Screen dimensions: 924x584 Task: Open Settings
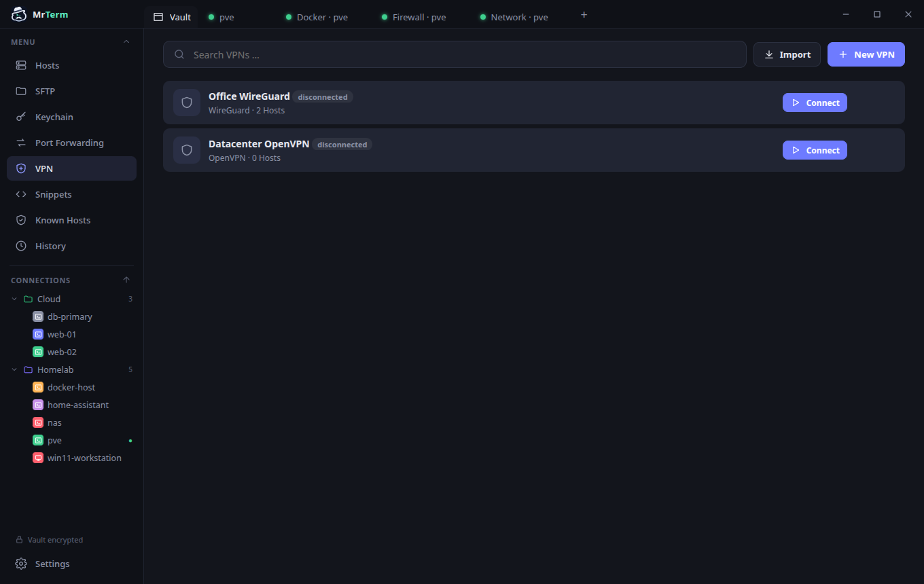tap(71, 564)
